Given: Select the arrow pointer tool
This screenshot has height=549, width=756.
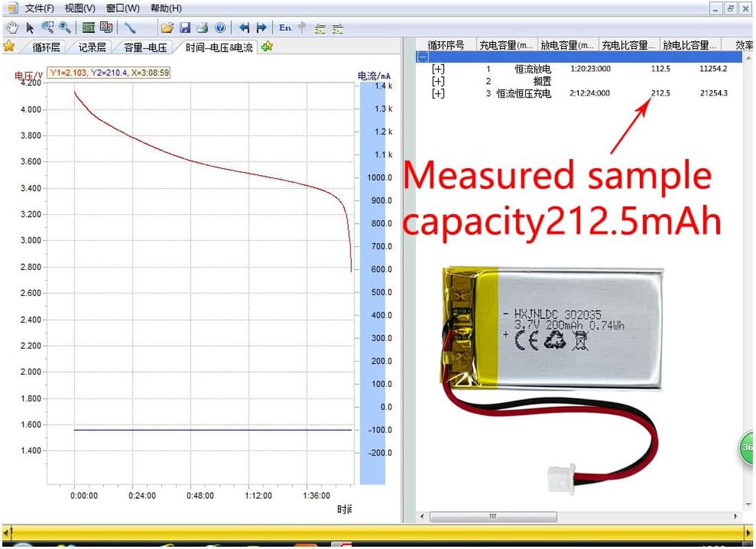Looking at the screenshot, I should tap(30, 27).
